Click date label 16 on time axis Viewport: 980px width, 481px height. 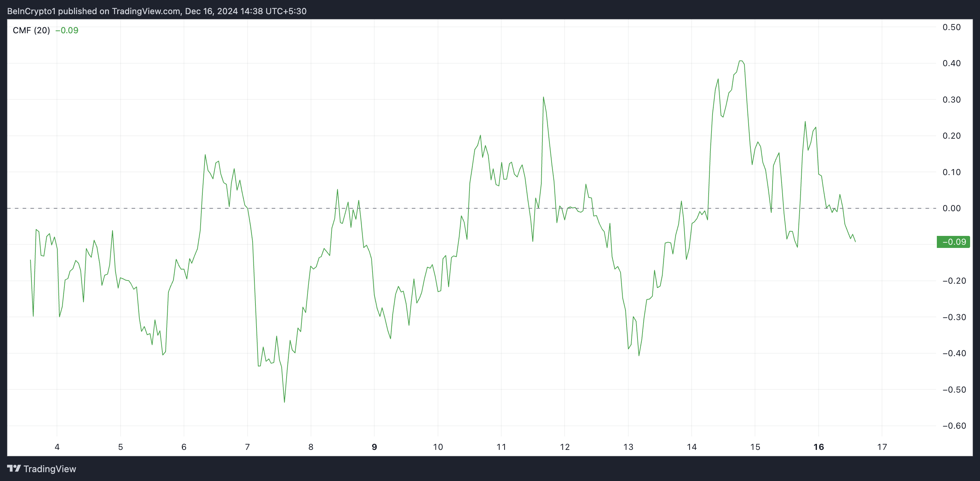coord(818,447)
